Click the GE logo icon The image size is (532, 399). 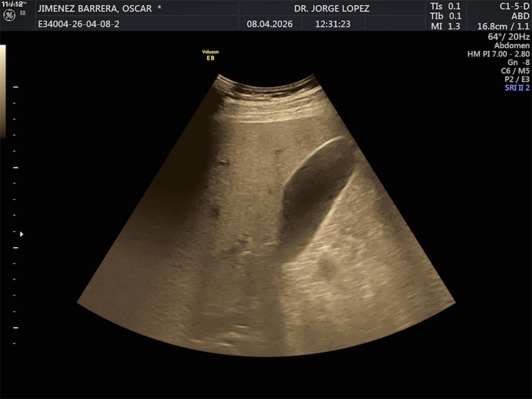point(9,15)
